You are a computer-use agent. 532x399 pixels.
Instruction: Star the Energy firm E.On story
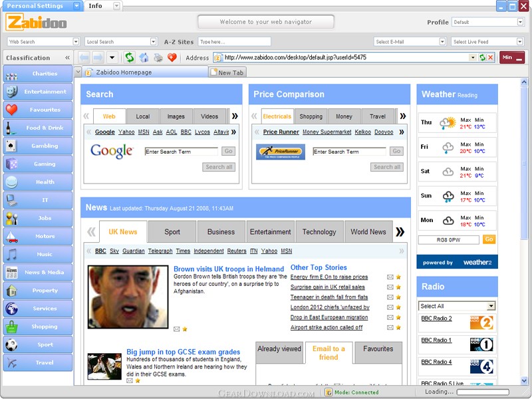point(398,277)
